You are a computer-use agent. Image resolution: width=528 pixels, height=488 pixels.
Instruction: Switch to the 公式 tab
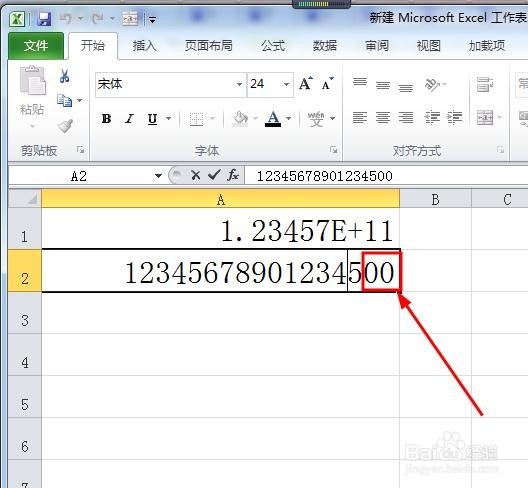[x=273, y=46]
